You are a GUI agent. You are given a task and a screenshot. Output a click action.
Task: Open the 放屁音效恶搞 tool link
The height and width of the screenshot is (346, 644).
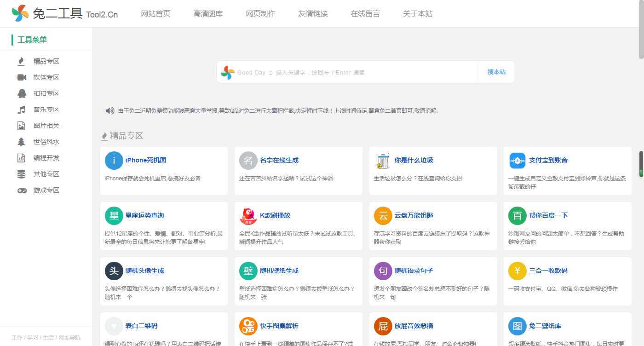pos(414,326)
